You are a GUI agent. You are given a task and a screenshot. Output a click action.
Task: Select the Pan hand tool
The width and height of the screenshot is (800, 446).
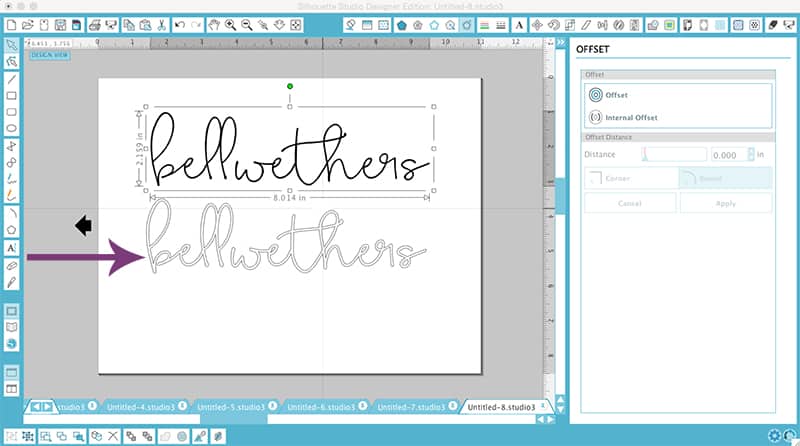click(214, 25)
